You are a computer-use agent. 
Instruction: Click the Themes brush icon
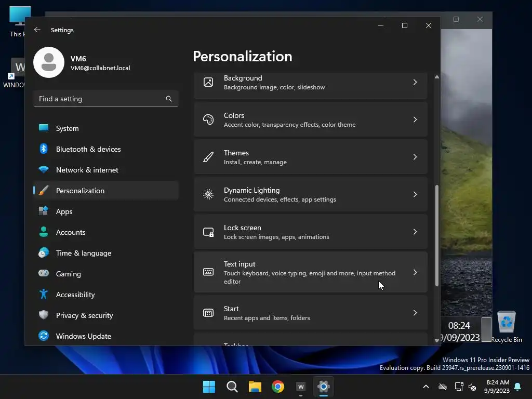pyautogui.click(x=208, y=157)
